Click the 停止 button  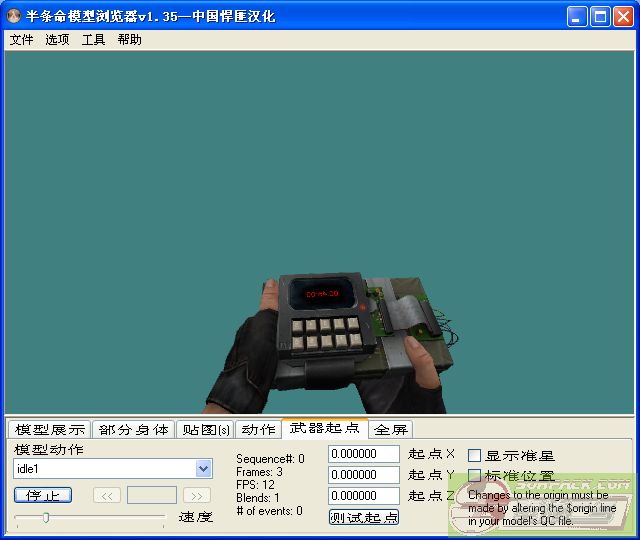coord(43,496)
